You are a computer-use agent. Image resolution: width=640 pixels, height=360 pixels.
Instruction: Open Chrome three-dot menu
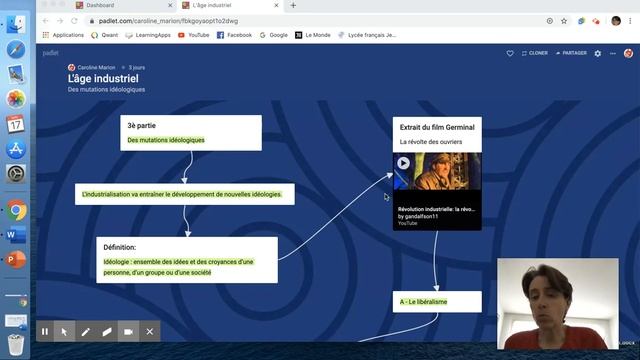click(630, 21)
